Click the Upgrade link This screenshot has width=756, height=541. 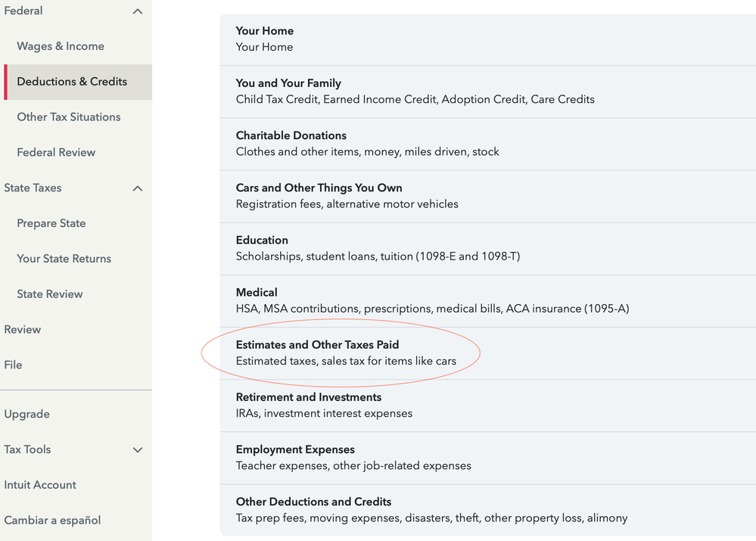point(26,415)
